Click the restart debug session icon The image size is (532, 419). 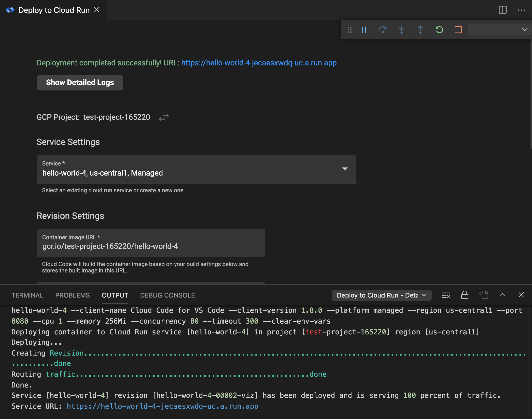point(439,30)
